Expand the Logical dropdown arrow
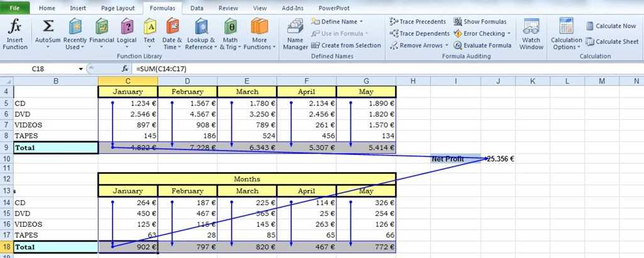The image size is (644, 258). pyautogui.click(x=126, y=47)
